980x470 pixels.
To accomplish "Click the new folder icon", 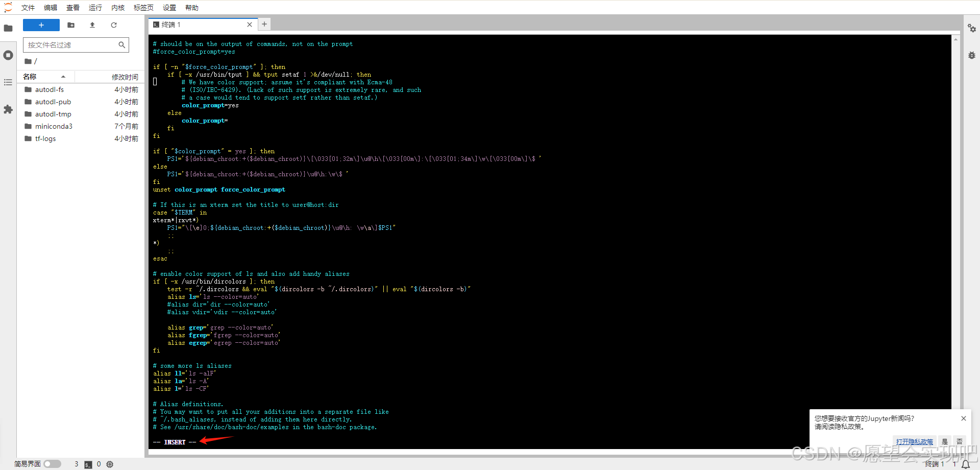I will [71, 25].
